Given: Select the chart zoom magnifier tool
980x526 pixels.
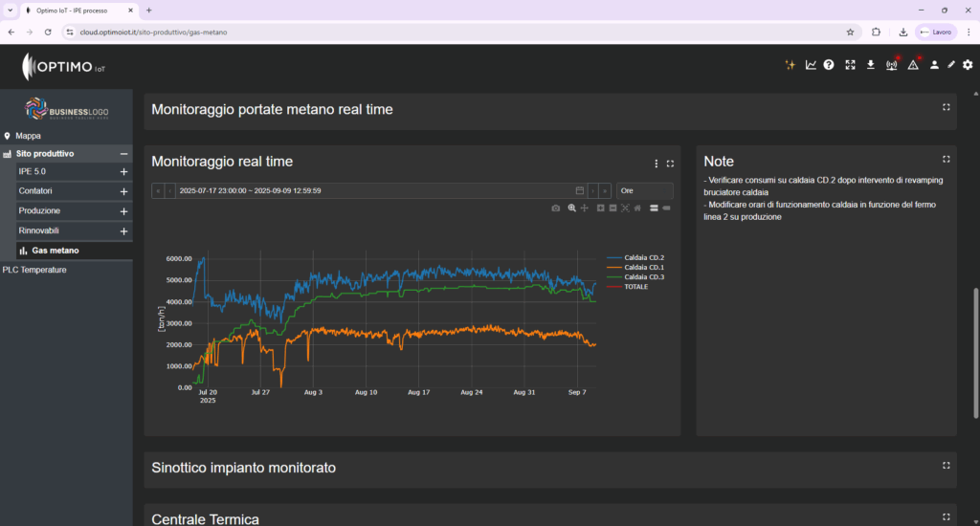Looking at the screenshot, I should point(572,208).
